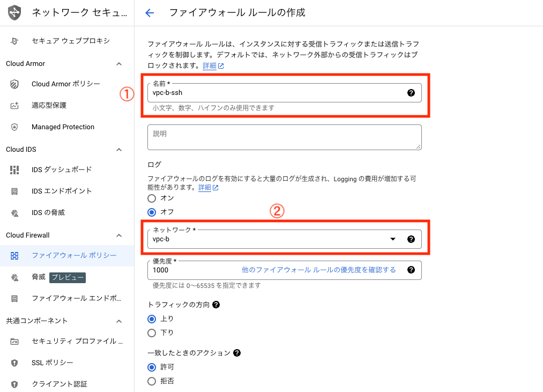Navigate to 適応型保護
543x392 pixels.
[49, 105]
